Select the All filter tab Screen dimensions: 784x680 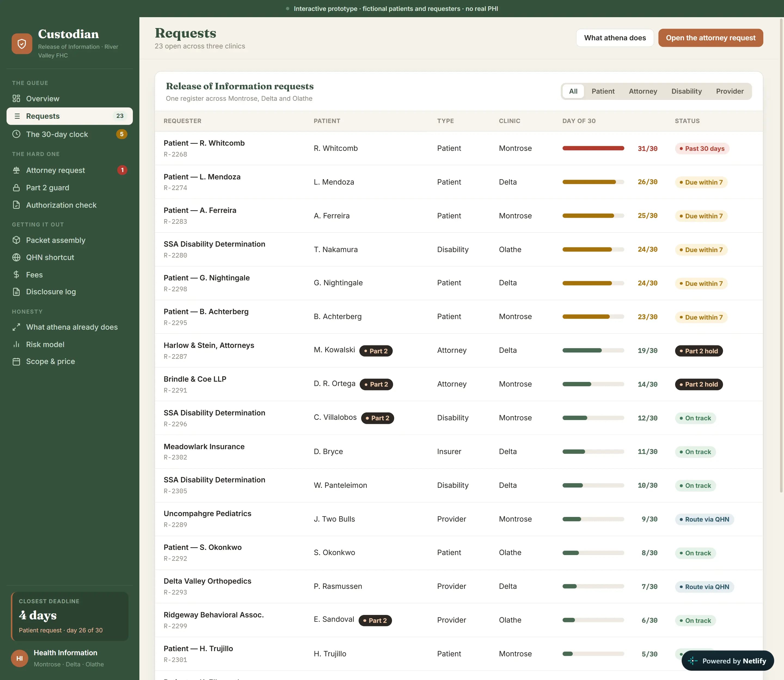(573, 91)
